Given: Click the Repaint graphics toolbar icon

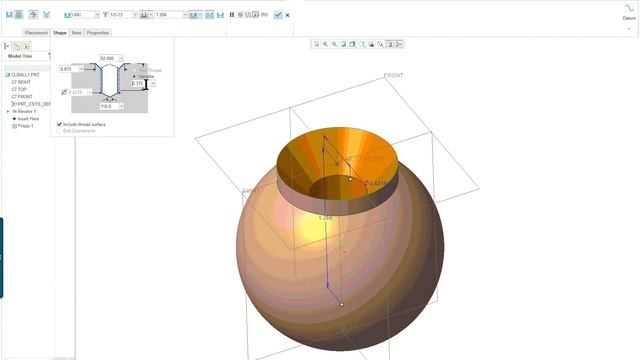Looking at the screenshot, I should (343, 44).
